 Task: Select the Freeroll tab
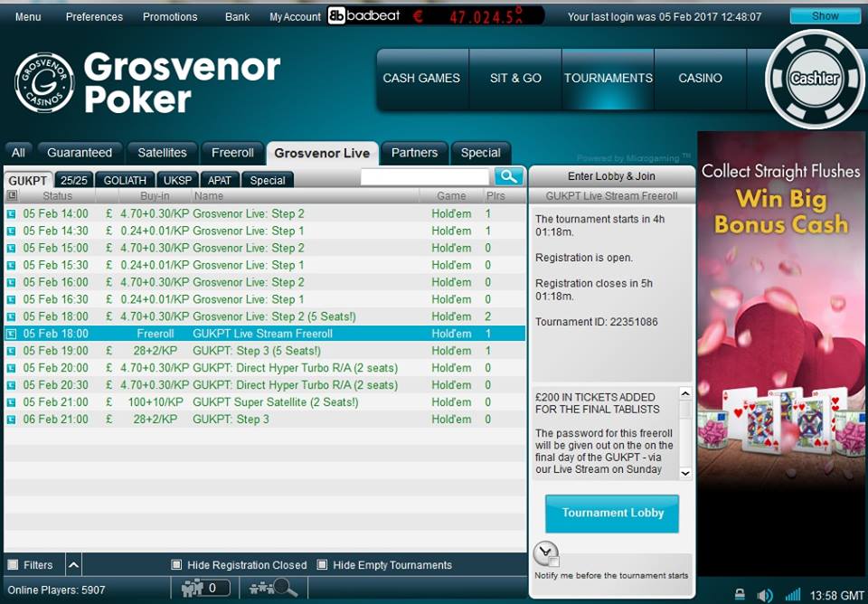point(232,153)
